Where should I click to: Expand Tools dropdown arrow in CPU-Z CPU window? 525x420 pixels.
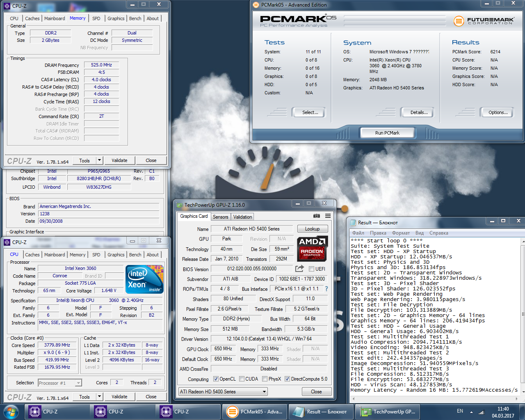click(x=99, y=397)
